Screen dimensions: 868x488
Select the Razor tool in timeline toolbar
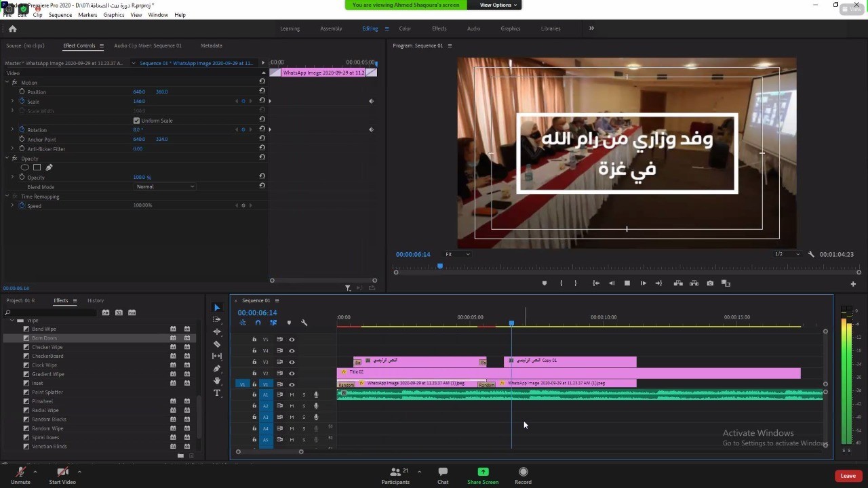(217, 344)
